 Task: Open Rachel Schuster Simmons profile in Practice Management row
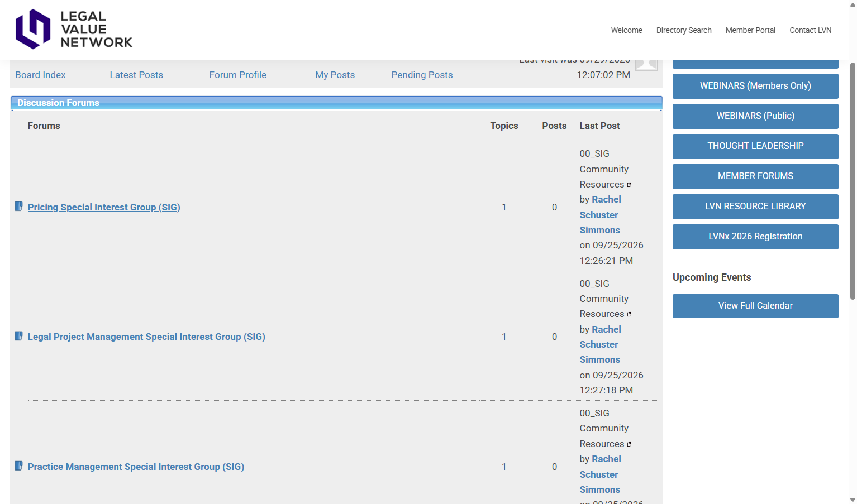601,474
